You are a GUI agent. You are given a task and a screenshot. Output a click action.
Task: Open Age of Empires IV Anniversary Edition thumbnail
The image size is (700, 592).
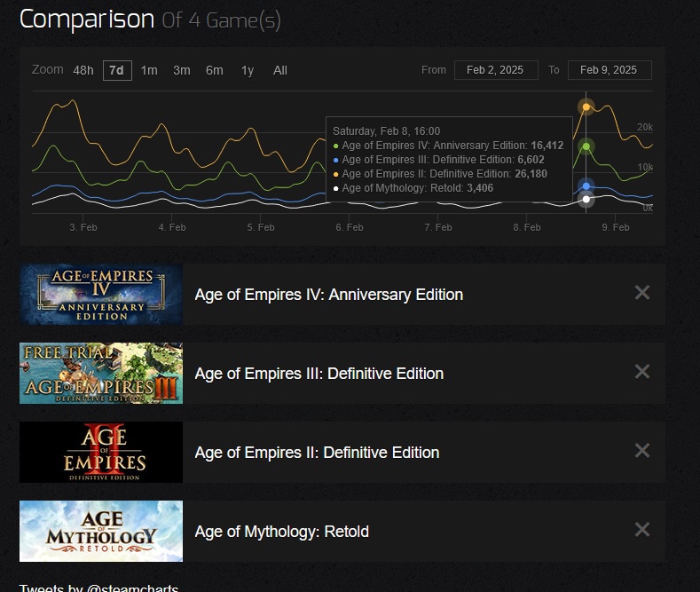pos(101,294)
